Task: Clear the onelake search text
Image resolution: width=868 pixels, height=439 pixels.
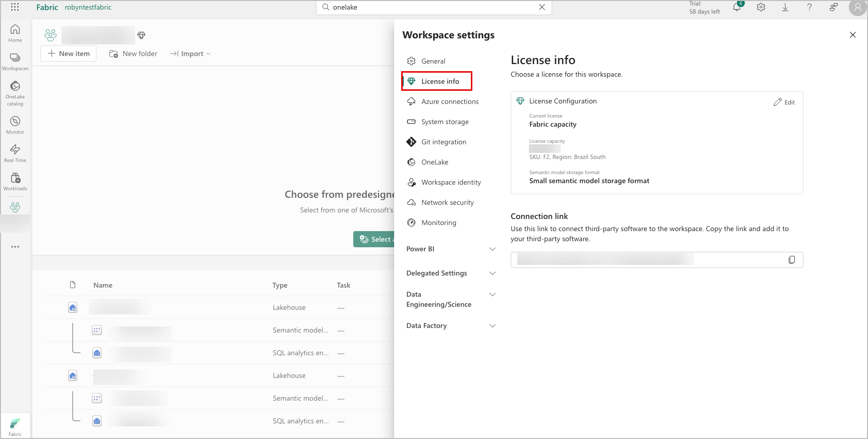Action: [x=542, y=7]
